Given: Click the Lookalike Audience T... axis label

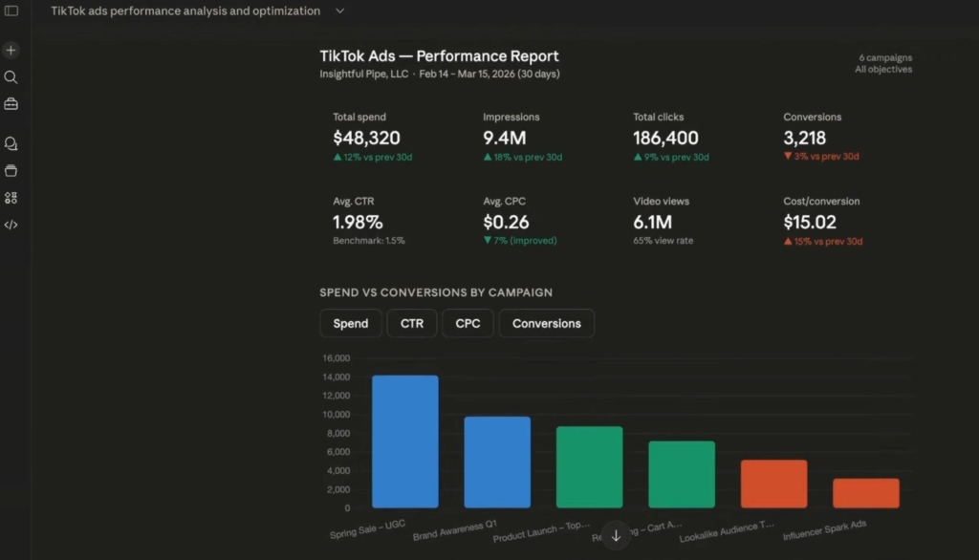Looking at the screenshot, I should click(727, 531).
